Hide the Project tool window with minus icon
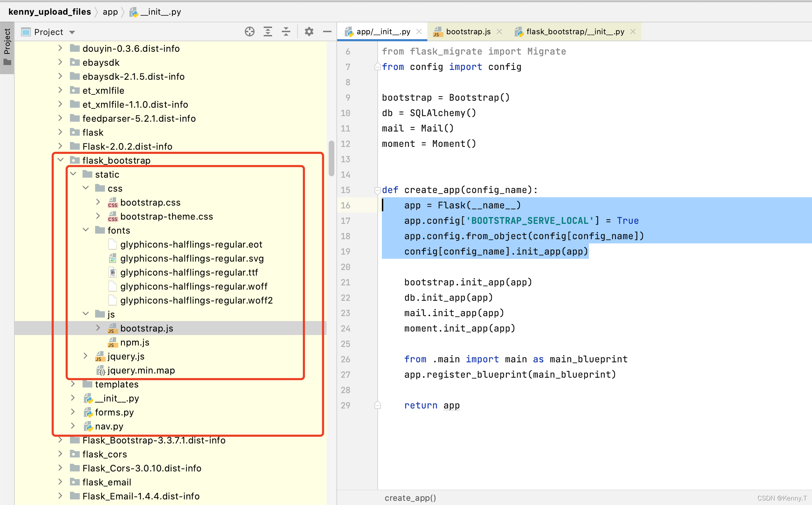 (327, 32)
